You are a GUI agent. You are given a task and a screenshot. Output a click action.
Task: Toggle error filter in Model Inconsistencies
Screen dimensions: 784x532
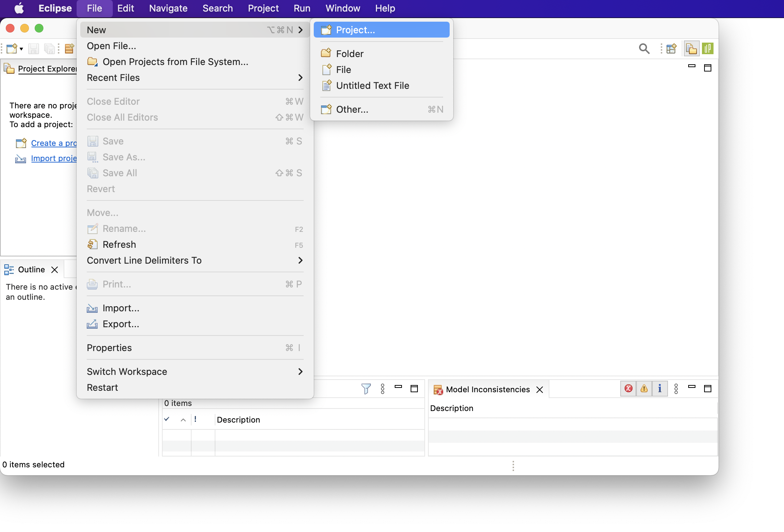point(629,389)
